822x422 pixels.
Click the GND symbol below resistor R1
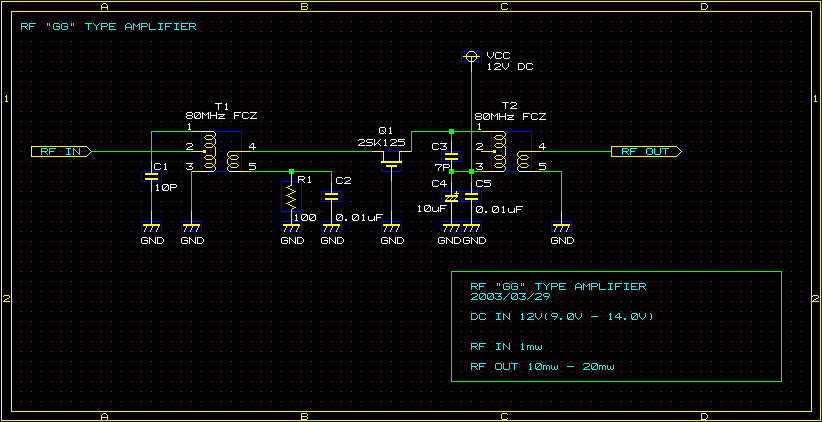click(x=291, y=233)
